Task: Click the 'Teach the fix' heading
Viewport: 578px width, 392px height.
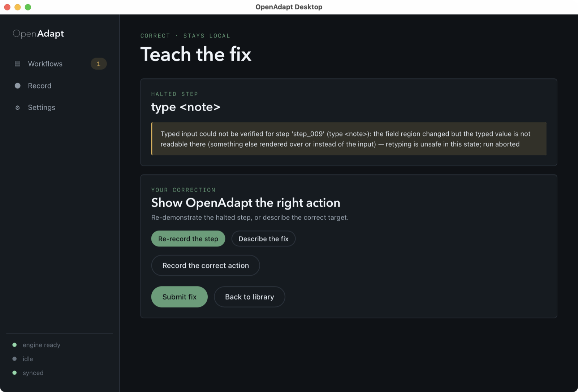Action: click(196, 54)
